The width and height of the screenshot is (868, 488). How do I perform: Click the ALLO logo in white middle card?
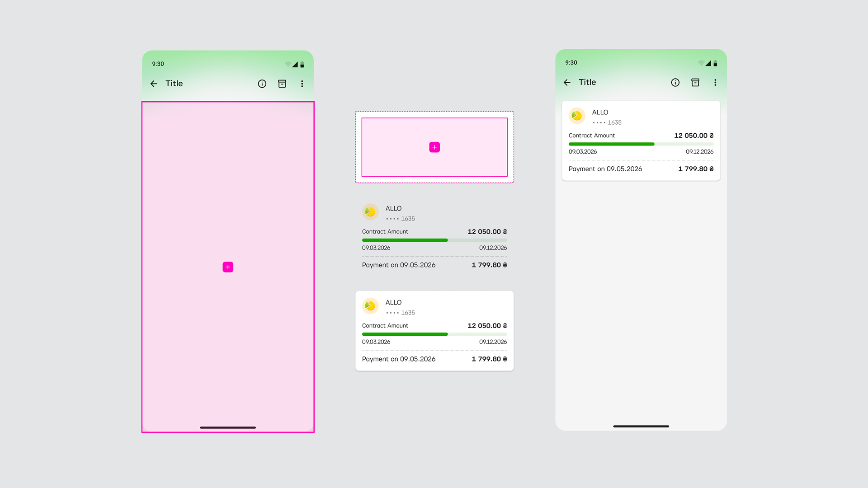click(370, 306)
